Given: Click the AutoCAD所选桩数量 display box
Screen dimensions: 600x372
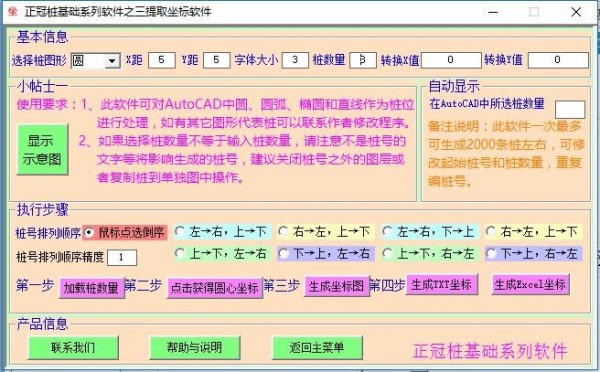Looking at the screenshot, I should pos(570,109).
